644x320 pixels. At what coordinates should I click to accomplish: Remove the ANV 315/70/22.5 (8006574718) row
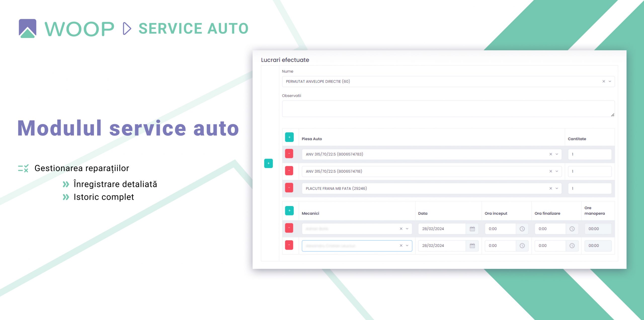[x=289, y=171]
